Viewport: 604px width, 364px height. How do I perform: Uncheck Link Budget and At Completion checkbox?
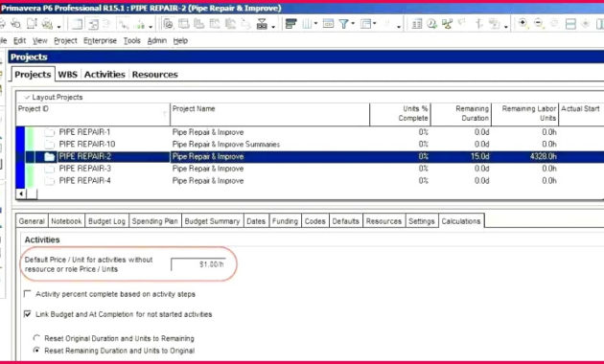pyautogui.click(x=28, y=314)
